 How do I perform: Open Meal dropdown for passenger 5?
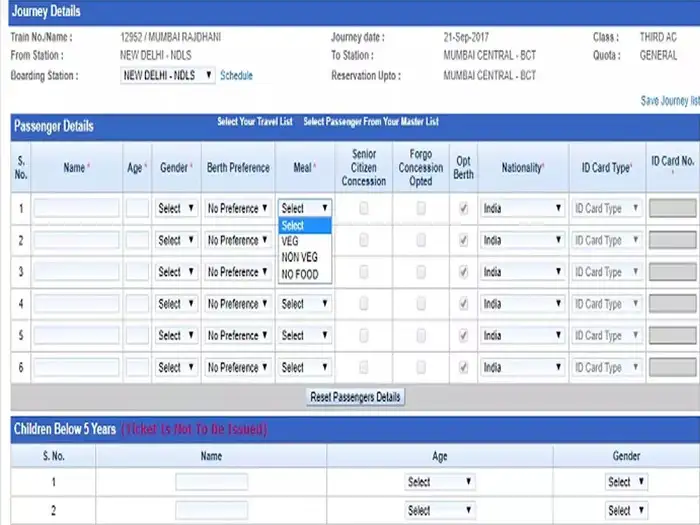[304, 336]
